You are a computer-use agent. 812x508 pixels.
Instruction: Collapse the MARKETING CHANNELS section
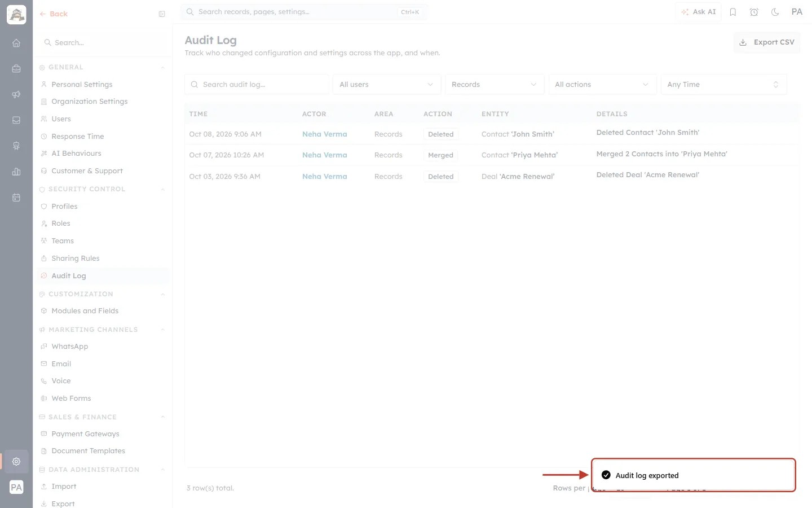coord(162,330)
